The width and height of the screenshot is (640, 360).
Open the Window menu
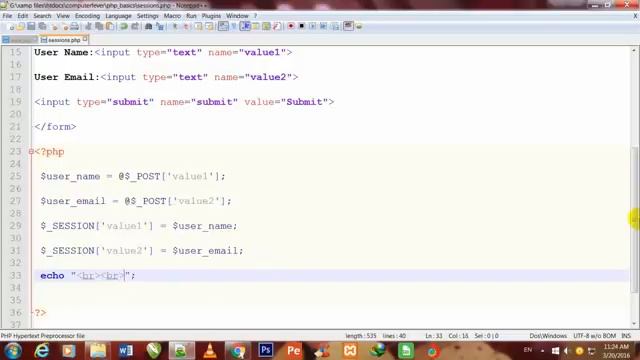pos(237,16)
